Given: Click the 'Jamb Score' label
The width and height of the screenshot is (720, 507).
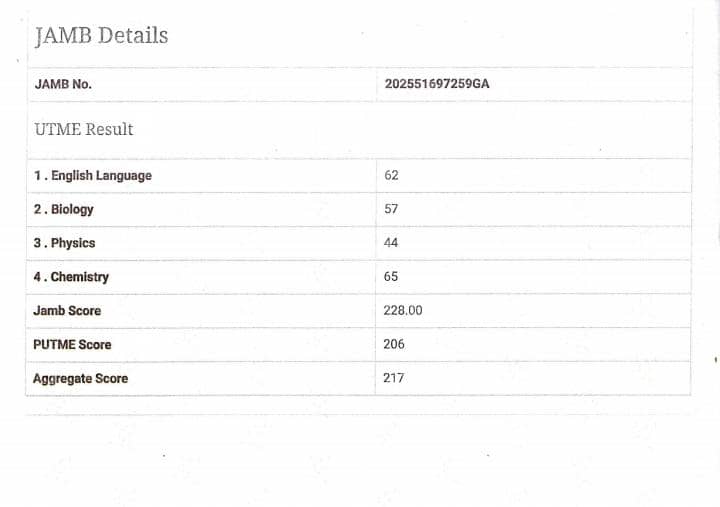Looking at the screenshot, I should coord(67,311).
